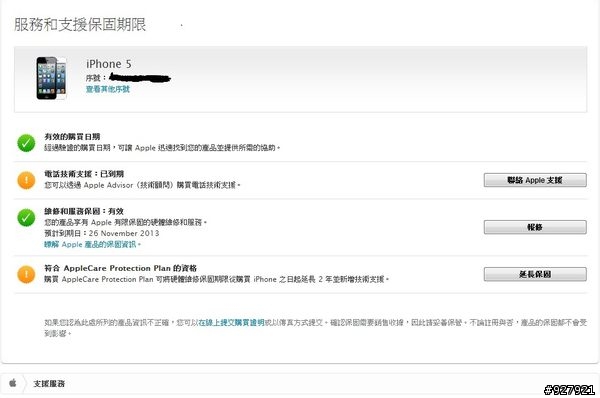Click the 報修 button

click(535, 227)
